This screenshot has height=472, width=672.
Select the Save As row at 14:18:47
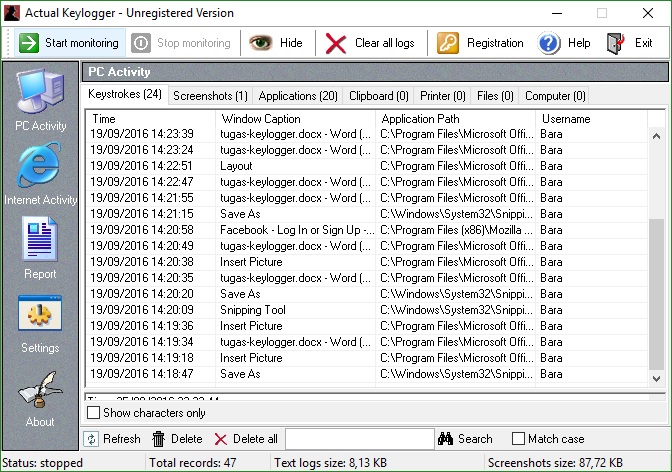[x=367, y=374]
